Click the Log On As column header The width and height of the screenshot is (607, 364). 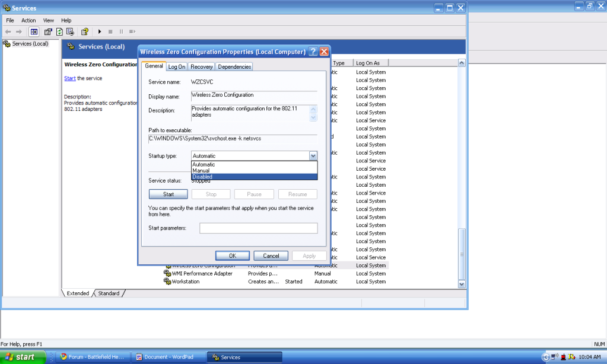tap(371, 63)
